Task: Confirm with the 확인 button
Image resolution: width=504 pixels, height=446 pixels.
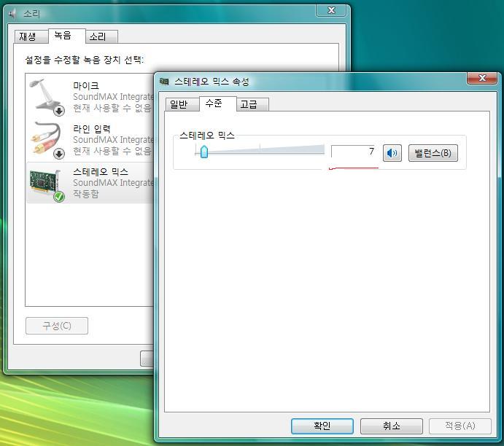Action: 322,426
